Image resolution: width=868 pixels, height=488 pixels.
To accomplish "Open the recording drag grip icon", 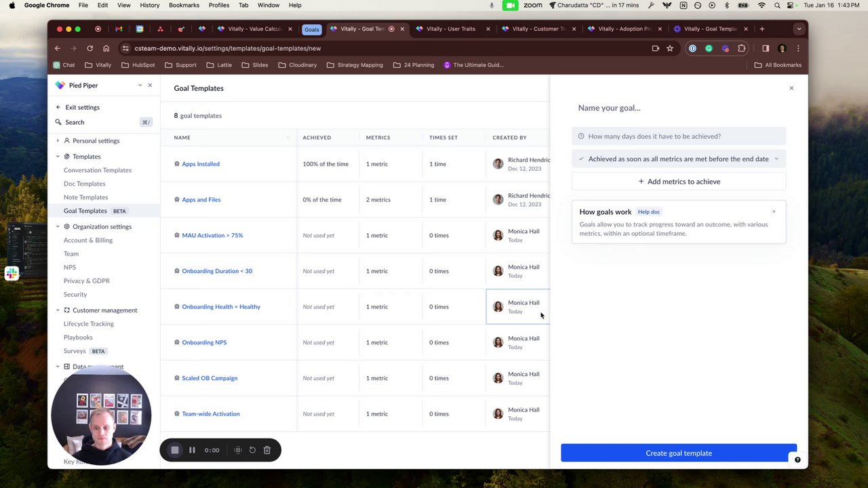I will tap(238, 450).
